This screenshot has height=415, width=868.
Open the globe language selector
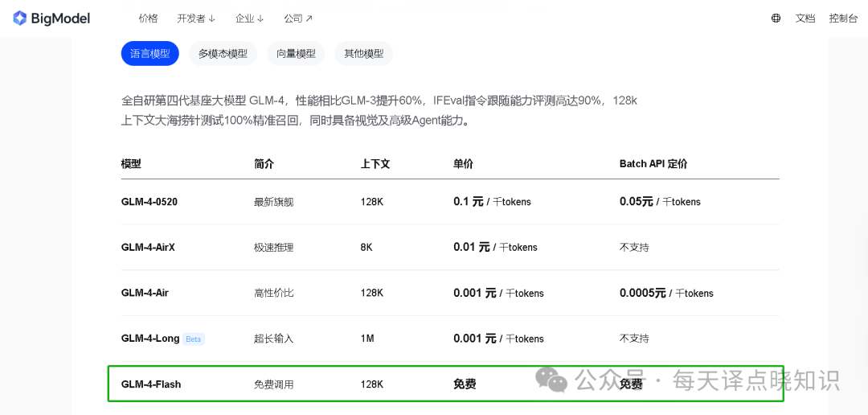coord(776,18)
